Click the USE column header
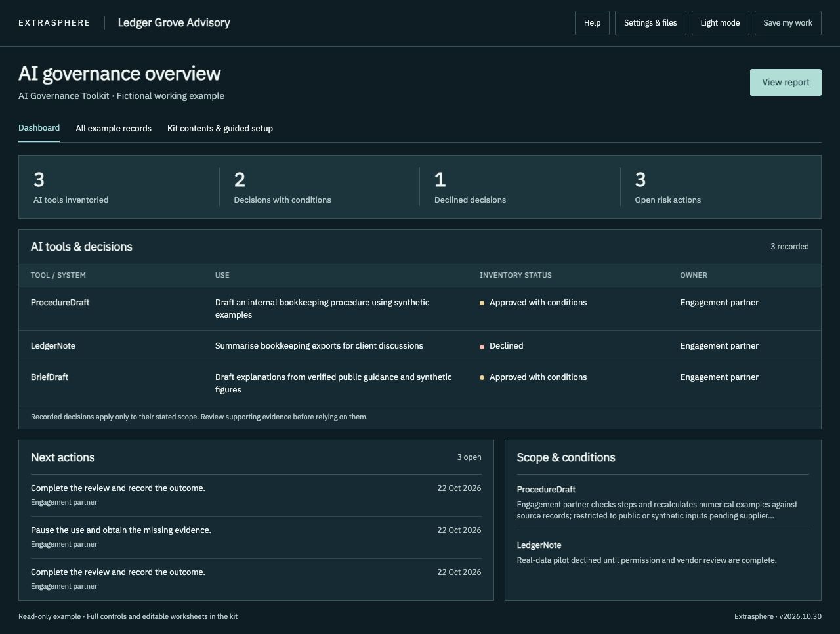 [222, 275]
